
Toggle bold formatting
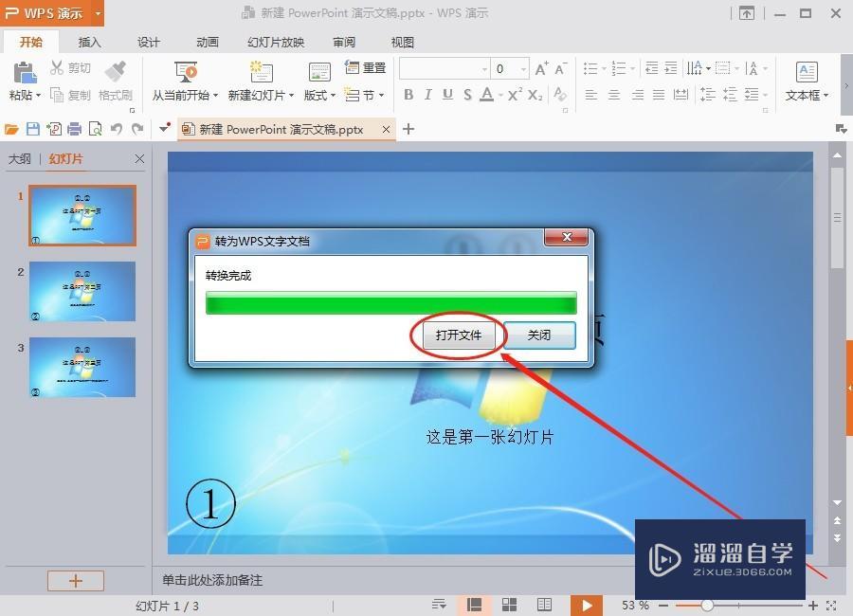pyautogui.click(x=408, y=95)
